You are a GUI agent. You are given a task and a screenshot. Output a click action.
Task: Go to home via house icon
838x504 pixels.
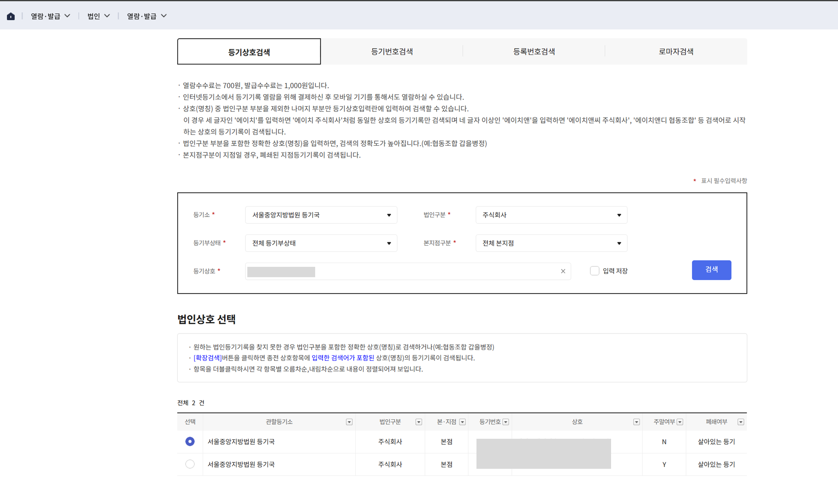pos(11,16)
